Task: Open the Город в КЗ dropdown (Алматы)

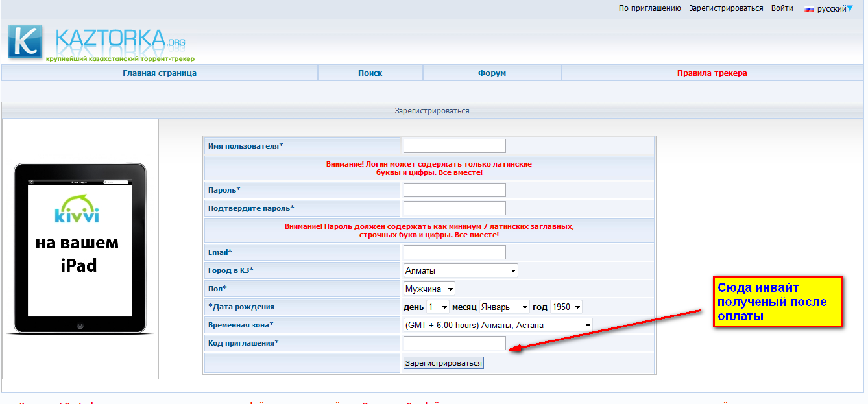Action: [461, 270]
